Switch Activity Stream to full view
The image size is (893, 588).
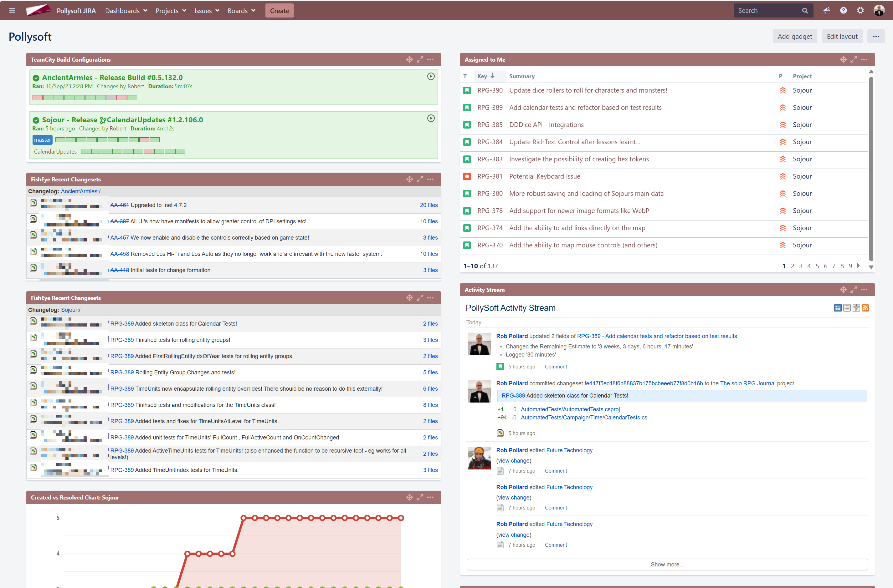(x=838, y=308)
